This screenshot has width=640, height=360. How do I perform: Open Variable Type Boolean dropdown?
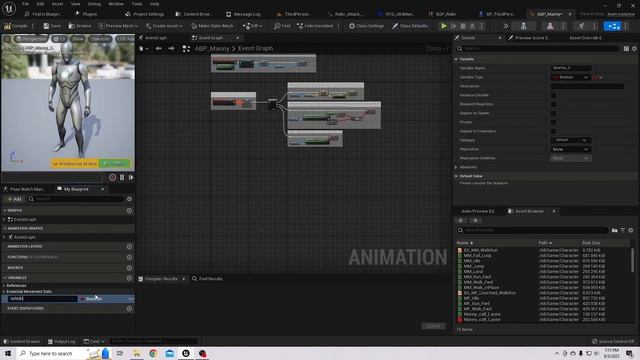tap(571, 77)
